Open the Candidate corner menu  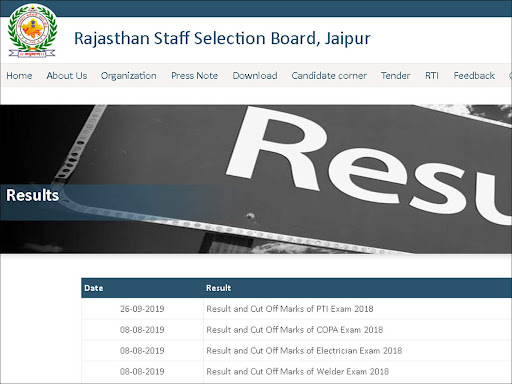coord(329,76)
